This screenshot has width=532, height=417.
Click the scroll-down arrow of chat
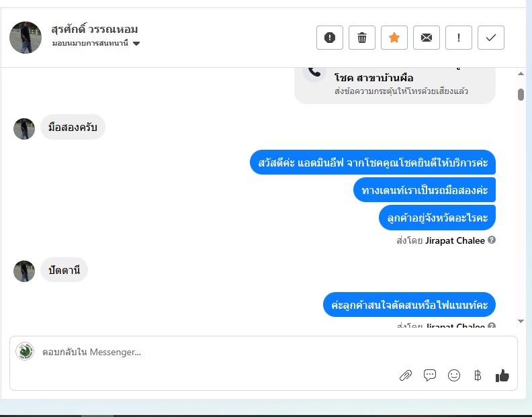521,321
